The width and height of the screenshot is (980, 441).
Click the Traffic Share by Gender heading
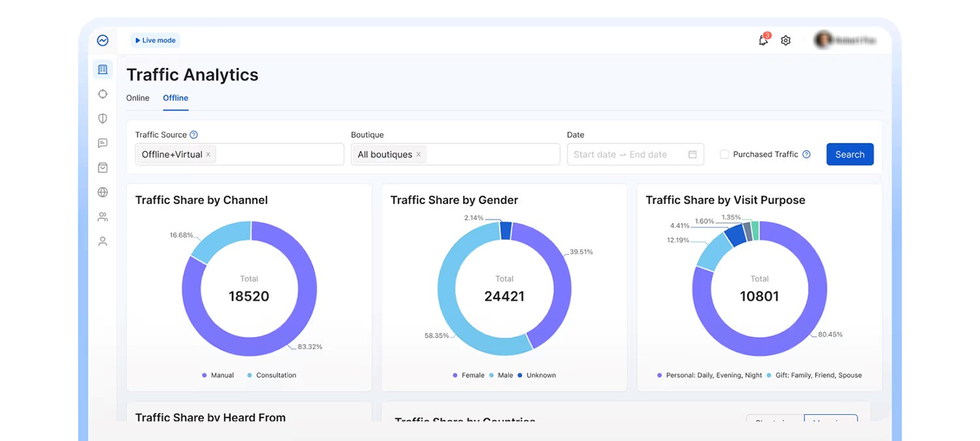pyautogui.click(x=455, y=200)
